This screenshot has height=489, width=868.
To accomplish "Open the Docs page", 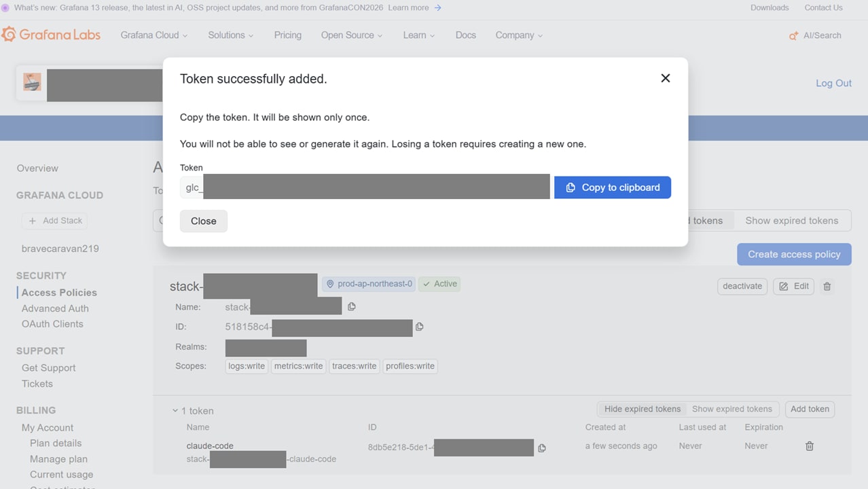I will click(466, 35).
